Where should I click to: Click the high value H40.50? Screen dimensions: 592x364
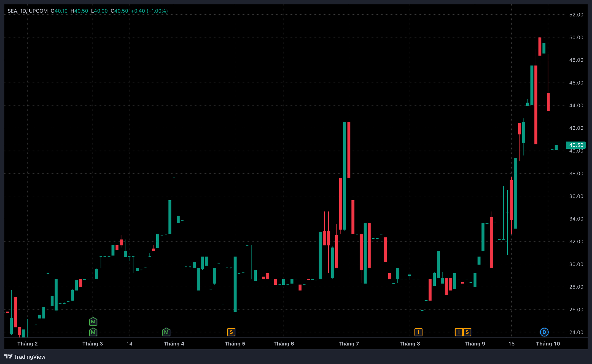click(x=79, y=11)
